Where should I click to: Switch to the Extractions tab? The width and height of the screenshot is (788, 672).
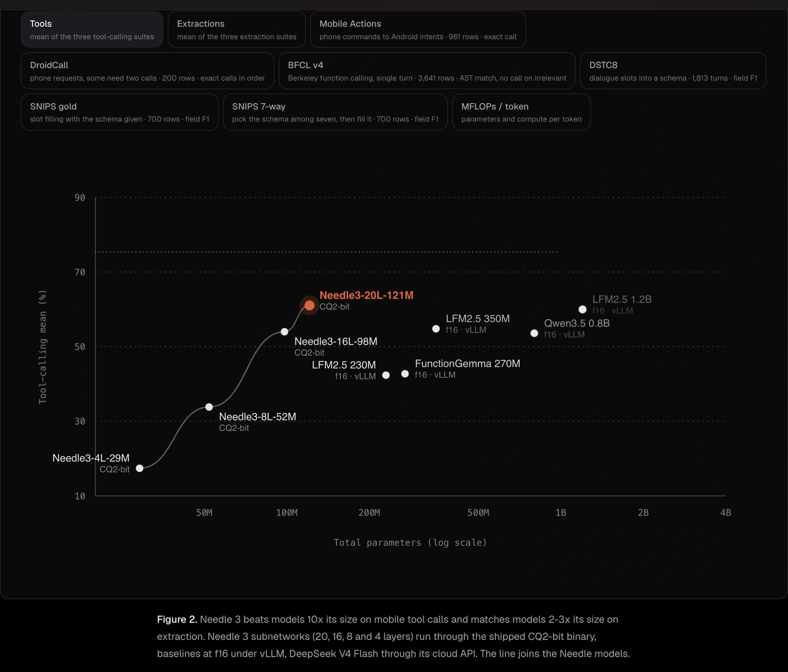click(x=236, y=29)
